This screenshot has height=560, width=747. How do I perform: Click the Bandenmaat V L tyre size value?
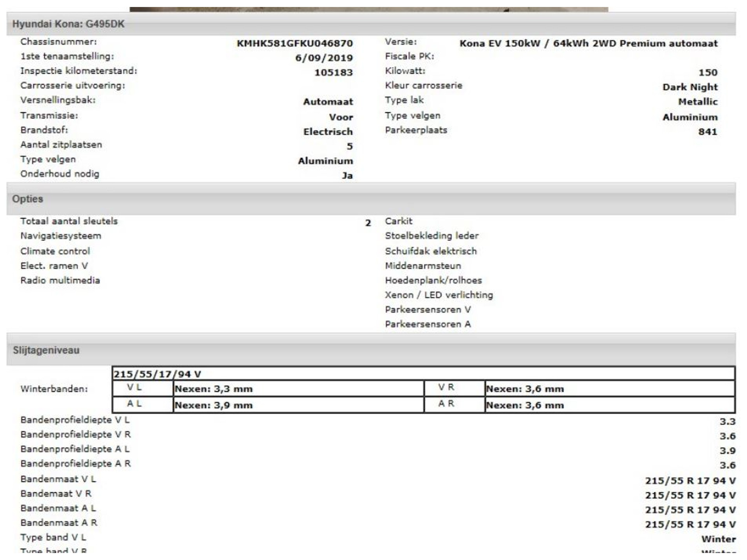pyautogui.click(x=690, y=481)
